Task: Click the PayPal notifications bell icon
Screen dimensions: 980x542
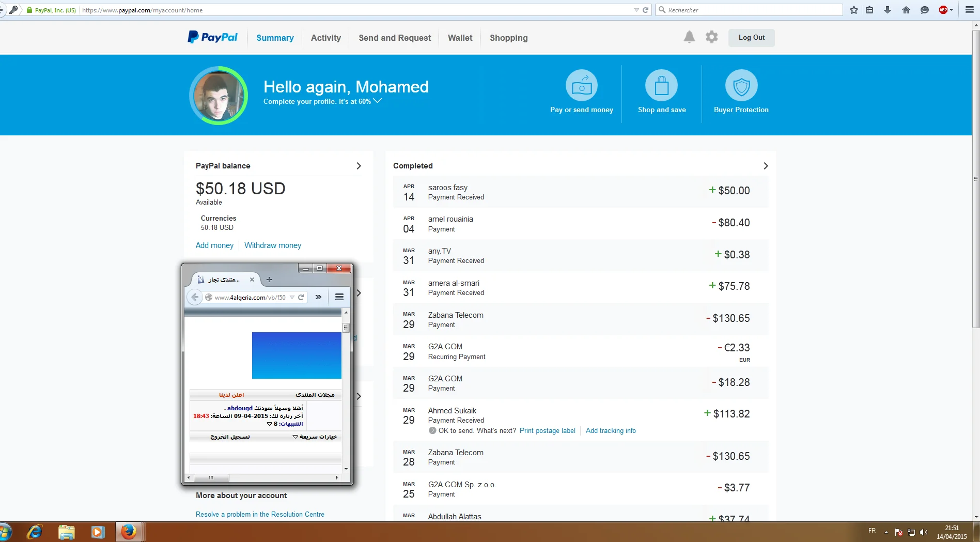Action: pos(689,37)
